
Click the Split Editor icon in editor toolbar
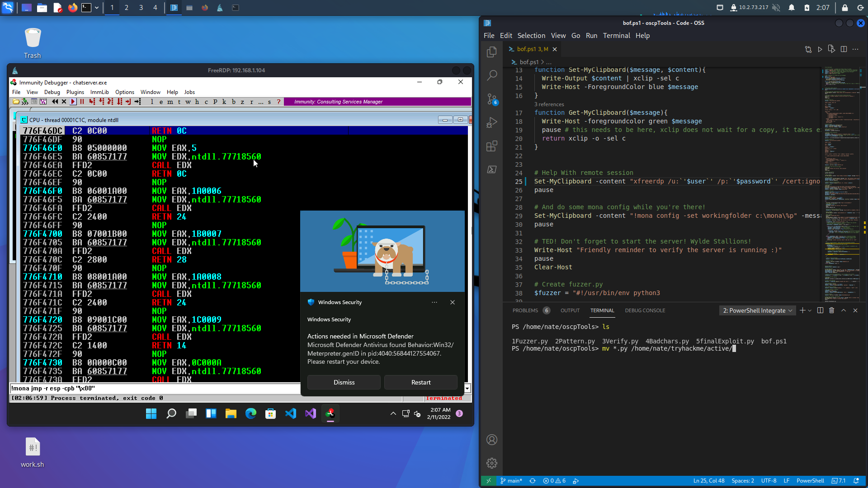tap(844, 49)
